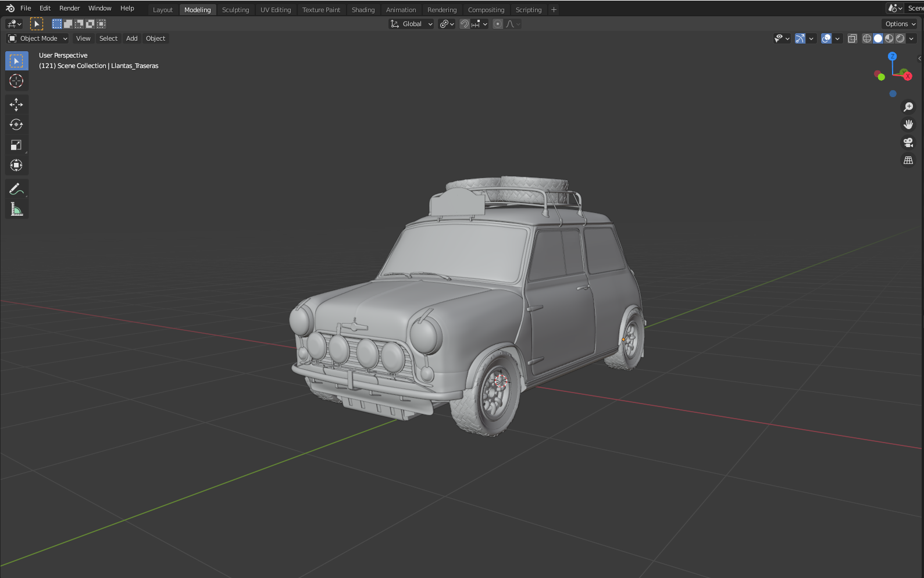This screenshot has width=924, height=578.
Task: Open the Object Mode dropdown
Action: click(x=38, y=38)
